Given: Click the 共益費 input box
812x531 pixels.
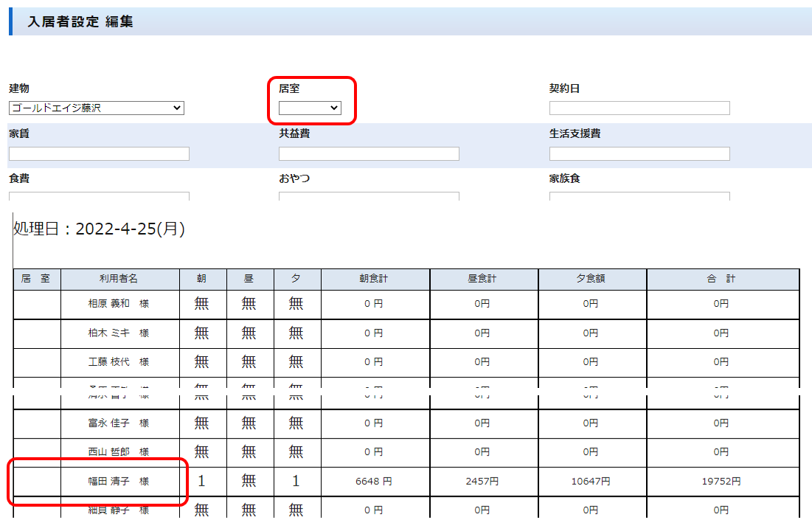Looking at the screenshot, I should click(369, 153).
